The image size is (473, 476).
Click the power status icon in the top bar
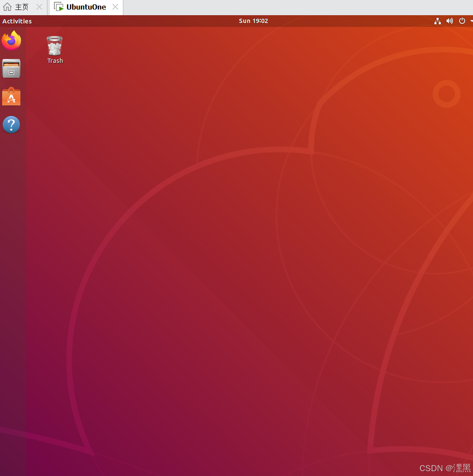462,20
